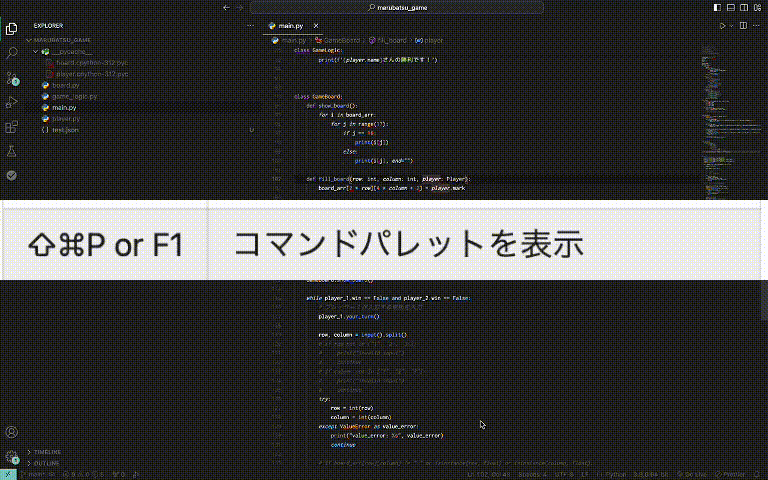The width and height of the screenshot is (768, 480).
Task: Open Explorer More Actions ellipsis
Action: 250,25
